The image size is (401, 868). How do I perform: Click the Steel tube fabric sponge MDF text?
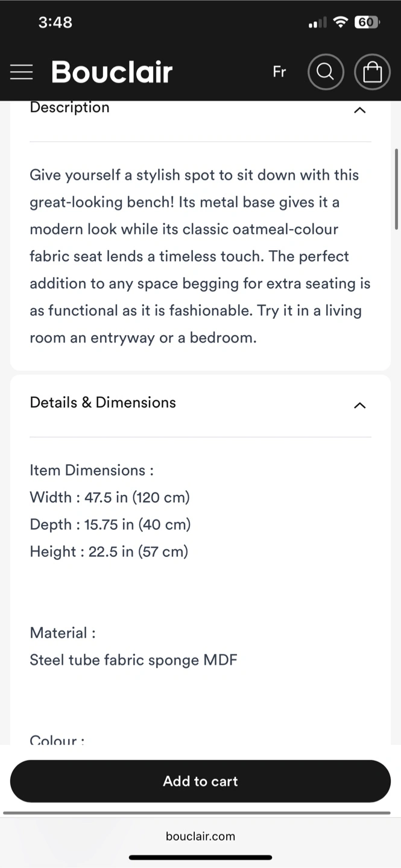(x=133, y=660)
